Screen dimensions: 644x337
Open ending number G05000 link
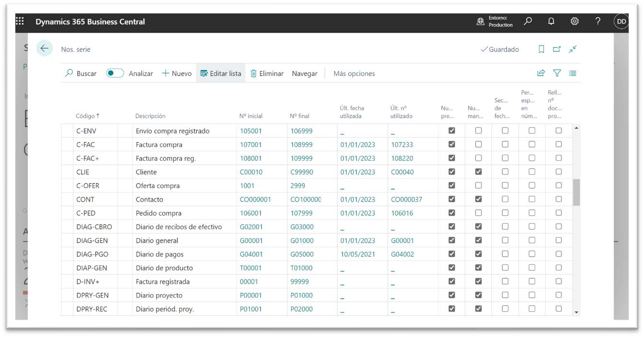point(302,254)
